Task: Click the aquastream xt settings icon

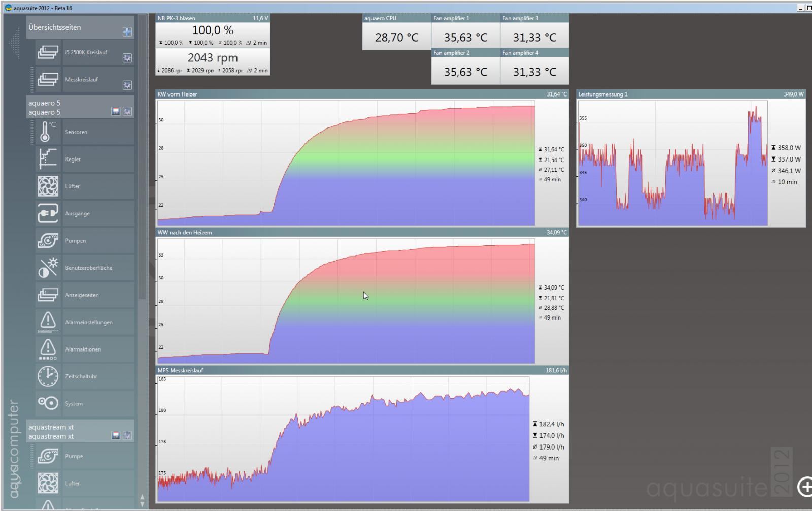Action: click(x=127, y=435)
